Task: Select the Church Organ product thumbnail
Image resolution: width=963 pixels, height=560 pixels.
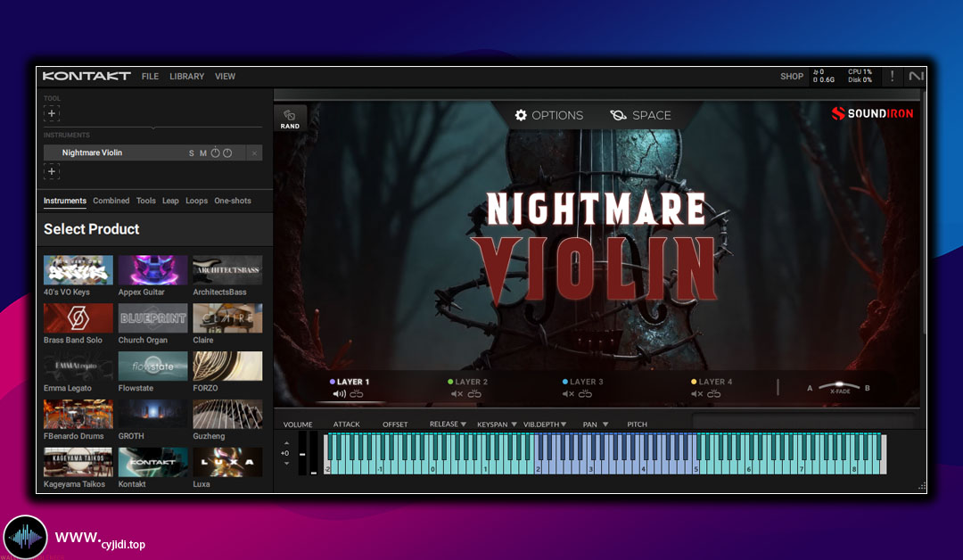Action: 153,318
